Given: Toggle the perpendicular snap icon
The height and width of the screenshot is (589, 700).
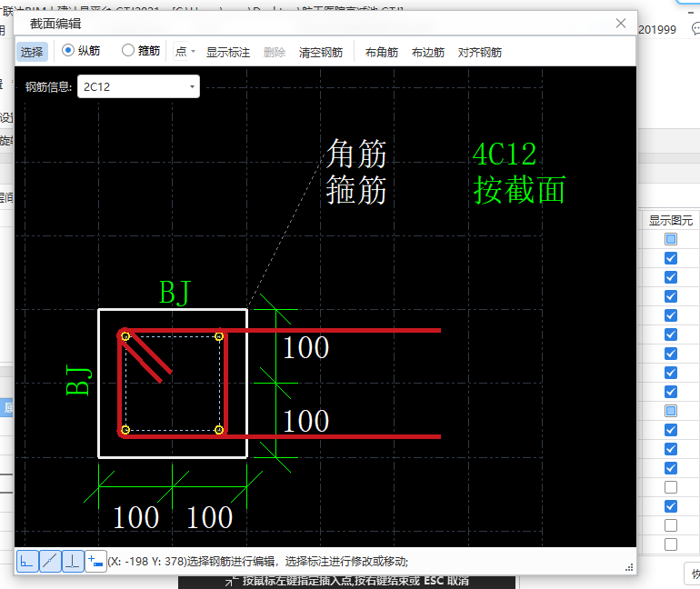Looking at the screenshot, I should (73, 562).
